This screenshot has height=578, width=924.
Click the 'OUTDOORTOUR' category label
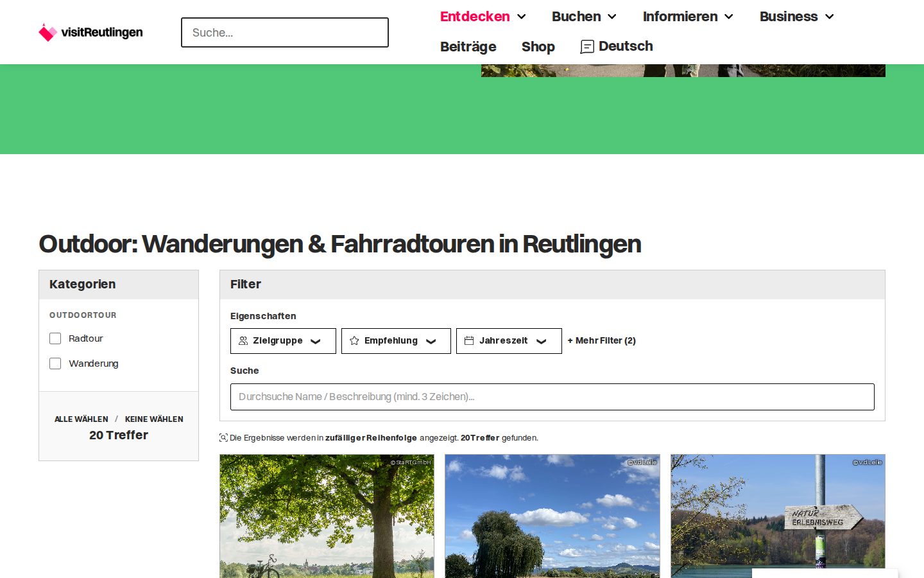[x=83, y=315]
